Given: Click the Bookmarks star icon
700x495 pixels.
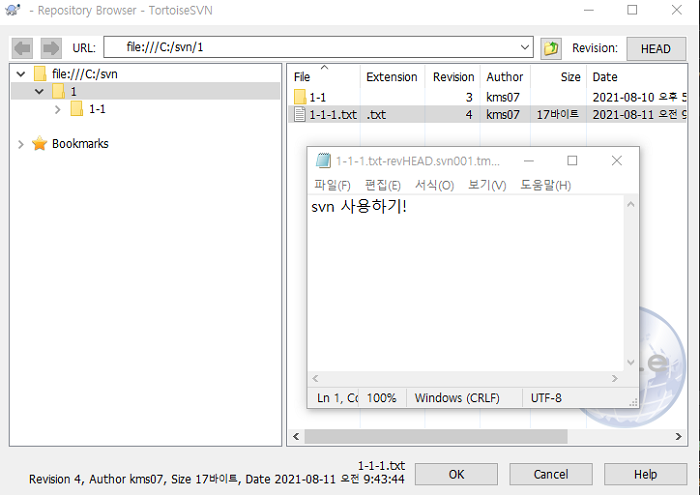Looking at the screenshot, I should click(40, 144).
